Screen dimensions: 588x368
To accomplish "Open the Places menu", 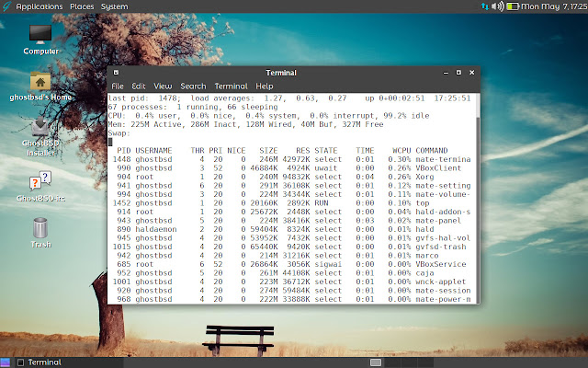I will (x=82, y=6).
